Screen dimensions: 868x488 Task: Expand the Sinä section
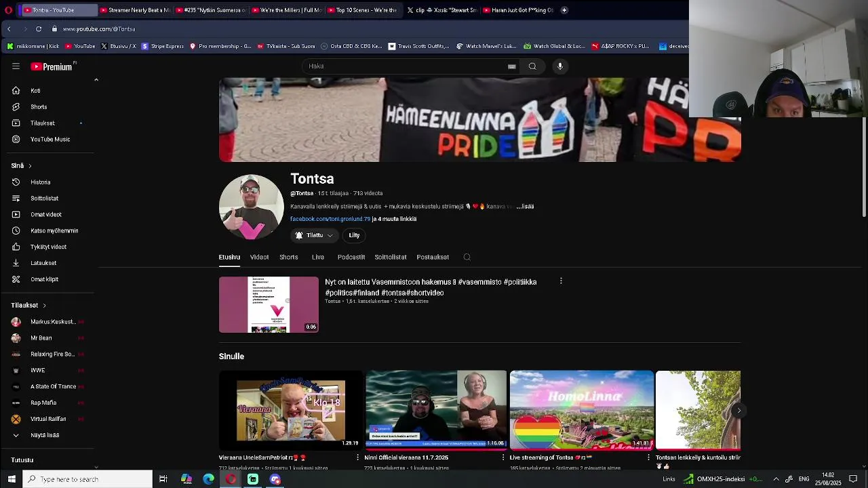point(21,165)
